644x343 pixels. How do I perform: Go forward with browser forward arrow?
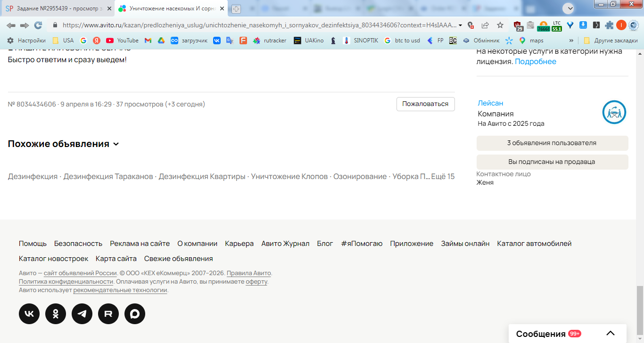pos(25,25)
